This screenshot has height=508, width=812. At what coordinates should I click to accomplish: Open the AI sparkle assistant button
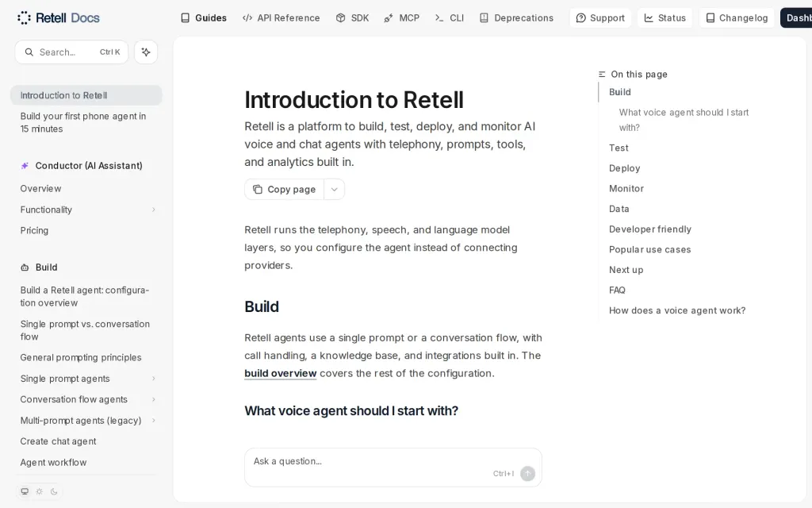point(146,52)
